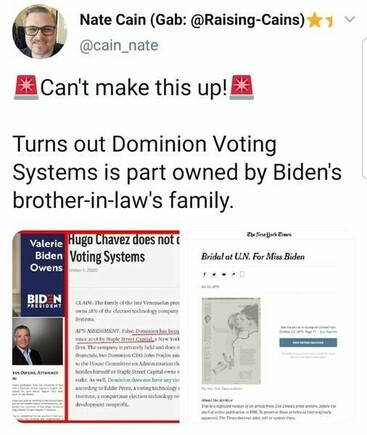Select the Valerie Biden Owens banner

42,274
